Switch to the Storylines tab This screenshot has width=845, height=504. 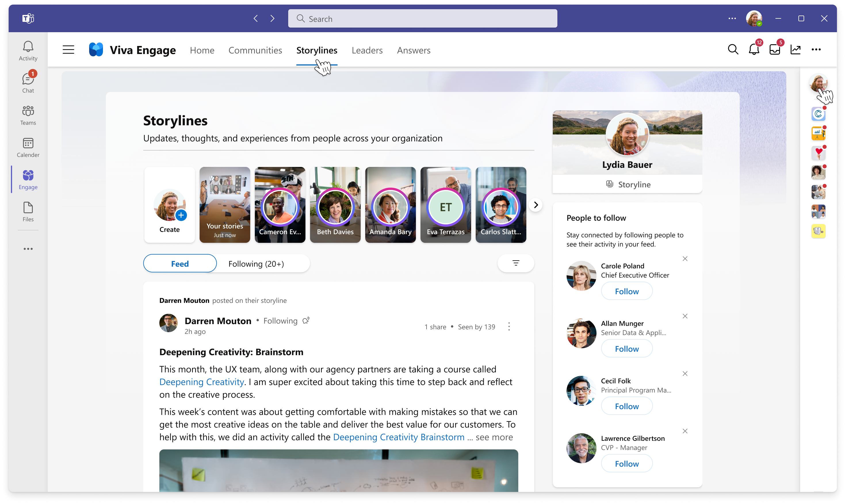[x=316, y=50]
